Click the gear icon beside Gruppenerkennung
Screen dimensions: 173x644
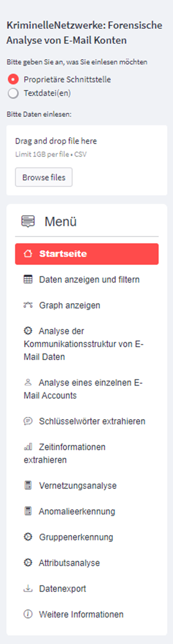tap(28, 537)
